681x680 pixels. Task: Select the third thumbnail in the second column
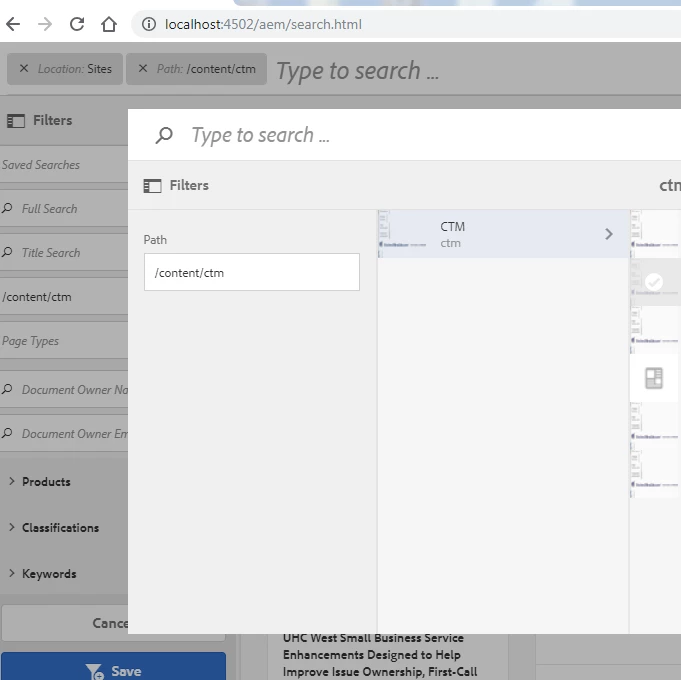(x=655, y=330)
